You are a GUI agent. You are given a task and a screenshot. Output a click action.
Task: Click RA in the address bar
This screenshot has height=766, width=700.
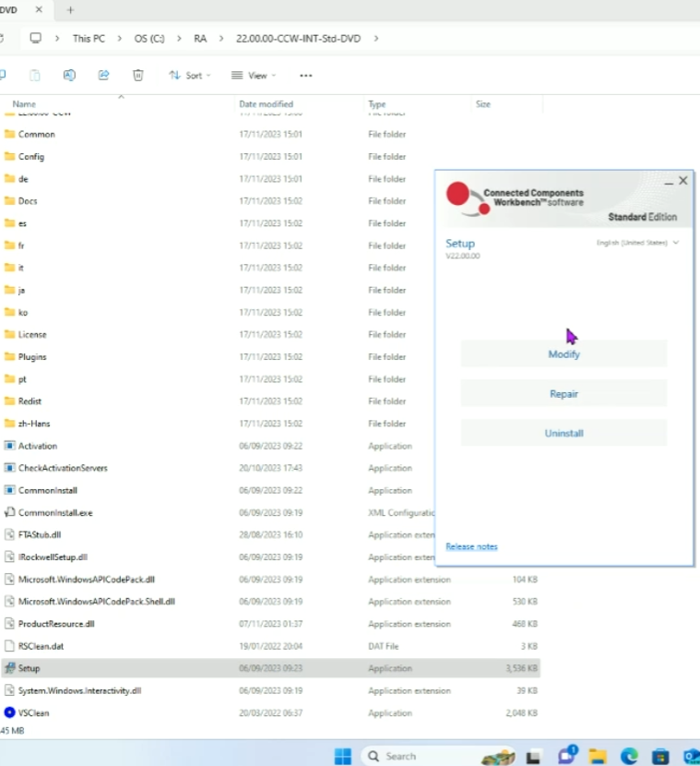[x=200, y=38]
